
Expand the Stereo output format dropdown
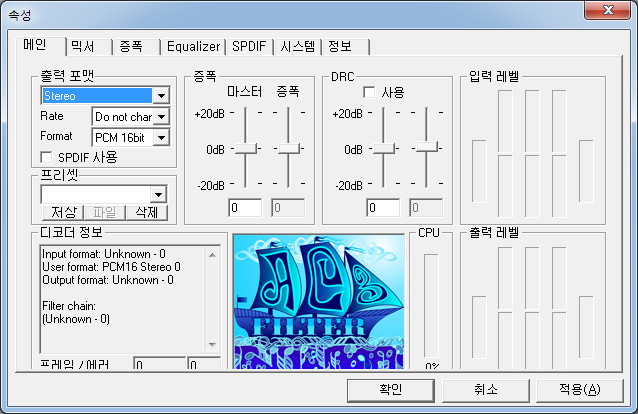click(162, 96)
